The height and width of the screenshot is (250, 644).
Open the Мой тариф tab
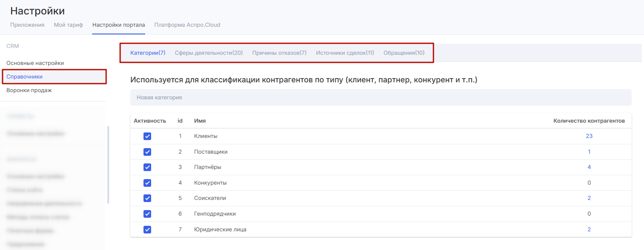pyautogui.click(x=68, y=25)
